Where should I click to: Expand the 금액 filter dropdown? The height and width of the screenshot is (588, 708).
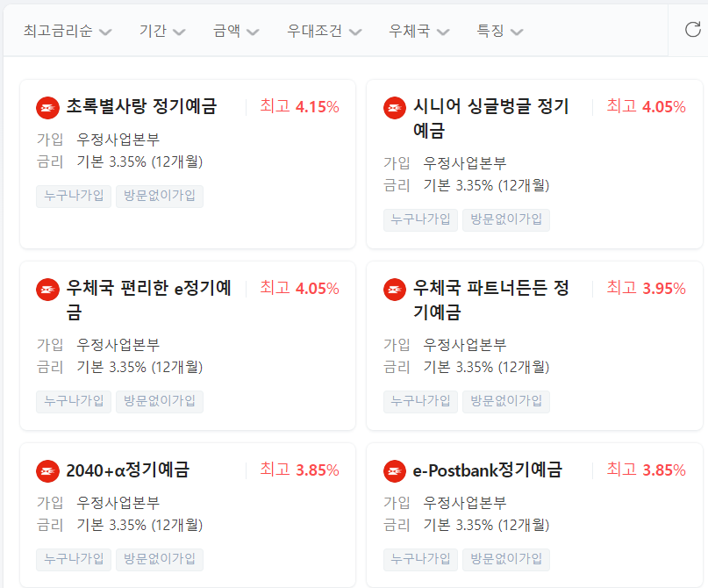pos(236,31)
